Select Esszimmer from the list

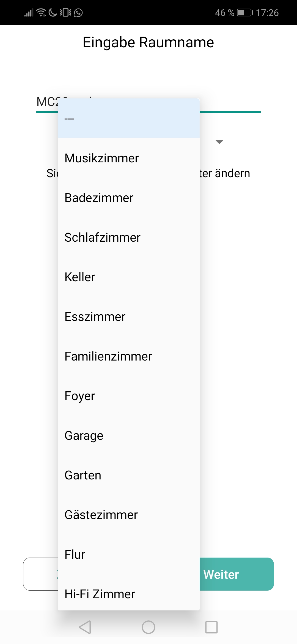tap(128, 317)
